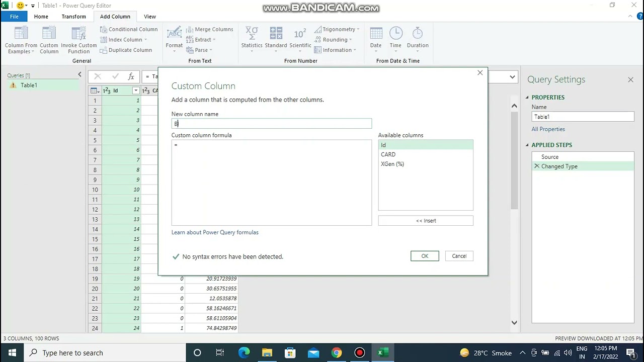The width and height of the screenshot is (644, 362).
Task: Click the Conditional Column command
Action: pyautogui.click(x=129, y=29)
